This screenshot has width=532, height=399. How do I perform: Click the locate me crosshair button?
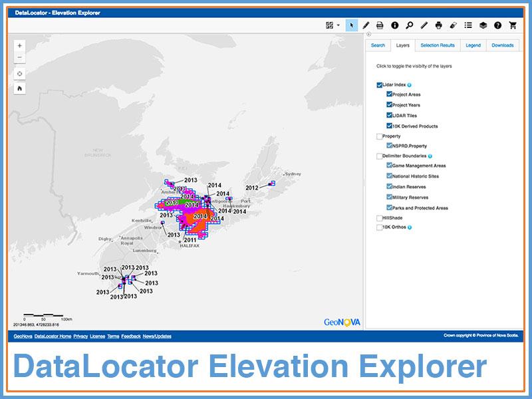[x=20, y=74]
